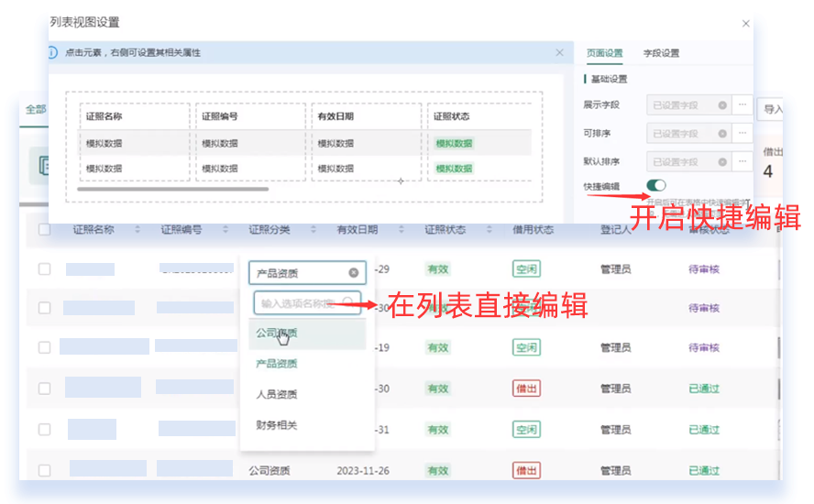The width and height of the screenshot is (814, 504).
Task: Choose 人员资质 in the dropdown options
Action: click(x=276, y=395)
